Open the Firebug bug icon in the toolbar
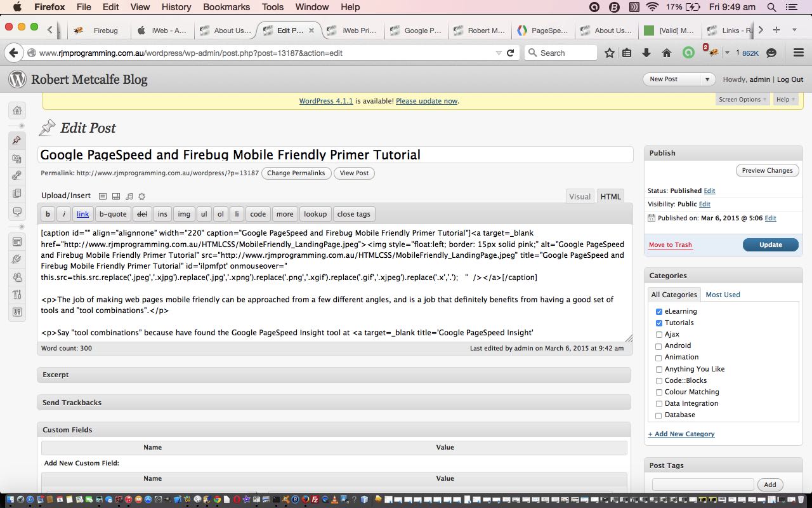The image size is (812, 508). coord(713,53)
